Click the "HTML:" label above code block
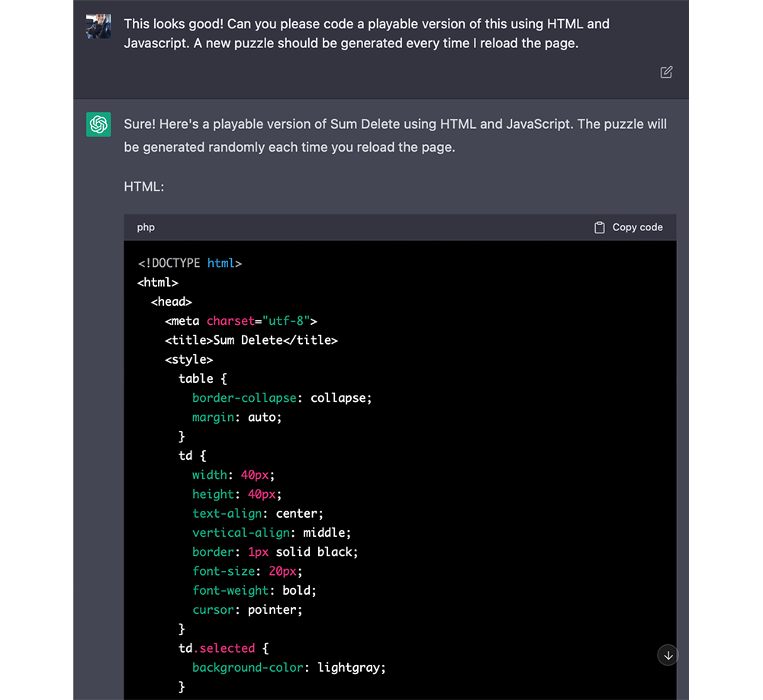 pos(143,185)
